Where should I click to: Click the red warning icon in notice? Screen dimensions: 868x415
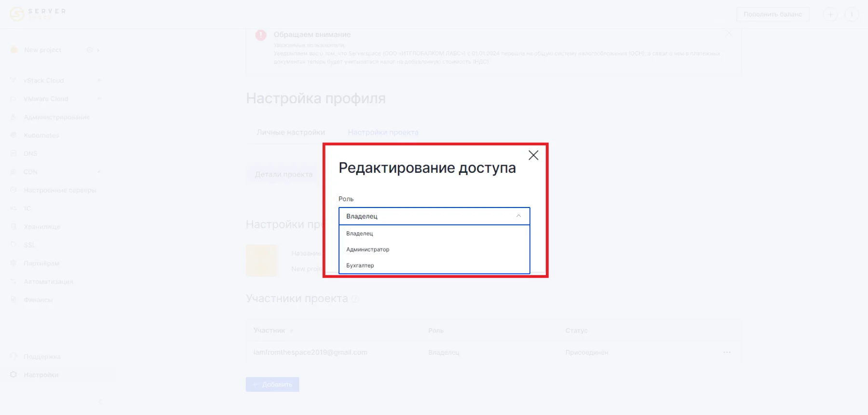(261, 35)
